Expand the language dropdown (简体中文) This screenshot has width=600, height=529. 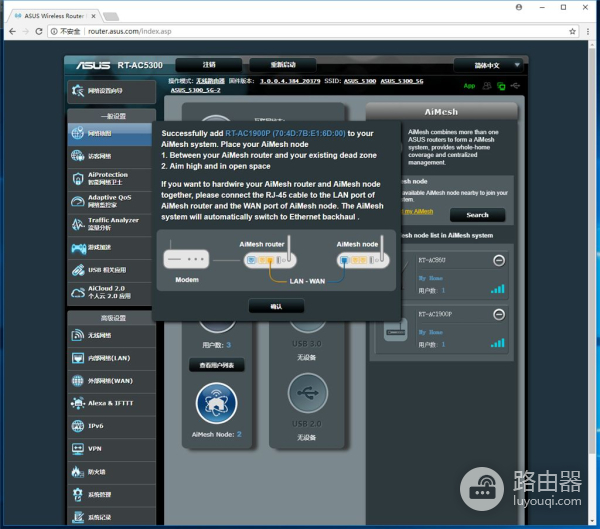(488, 65)
